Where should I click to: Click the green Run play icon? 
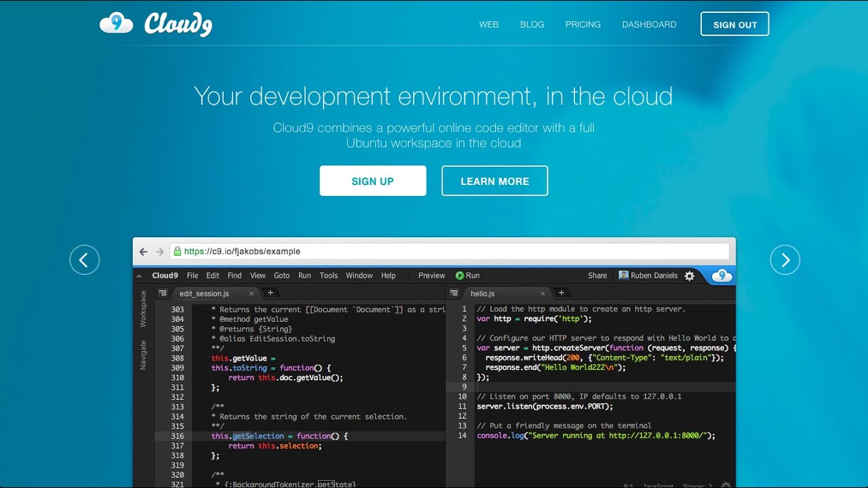click(460, 275)
